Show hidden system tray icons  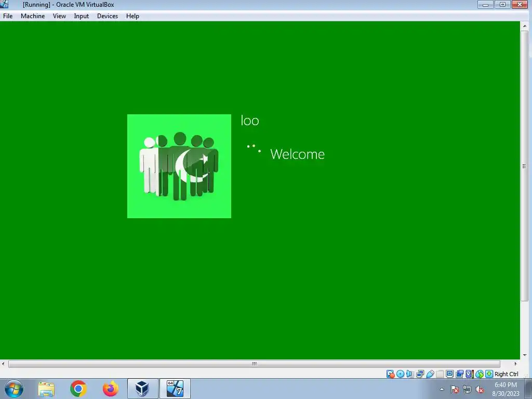(442, 389)
